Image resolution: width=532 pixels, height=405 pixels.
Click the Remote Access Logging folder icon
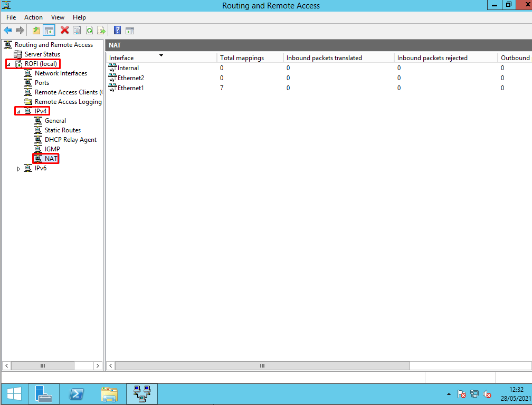coord(28,102)
